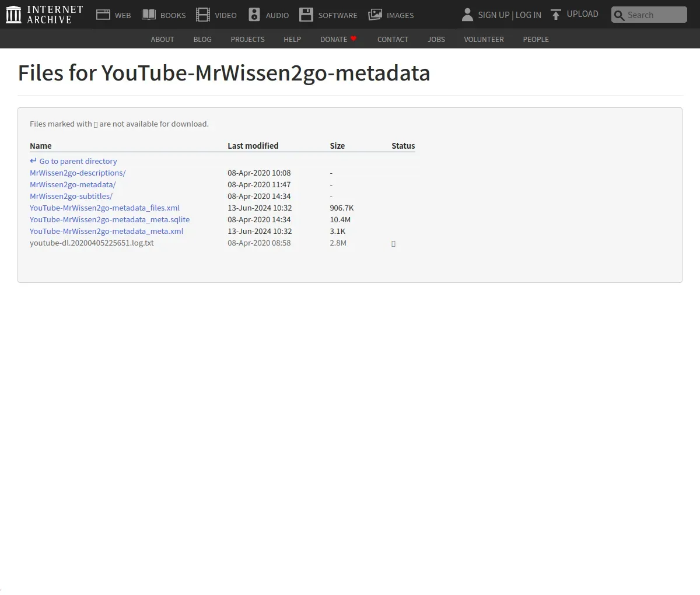Click the Upload arrow icon

556,15
